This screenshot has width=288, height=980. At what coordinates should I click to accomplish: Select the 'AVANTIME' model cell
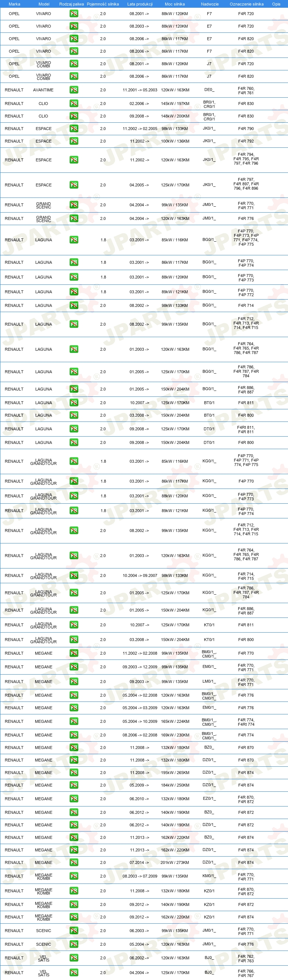pyautogui.click(x=43, y=90)
